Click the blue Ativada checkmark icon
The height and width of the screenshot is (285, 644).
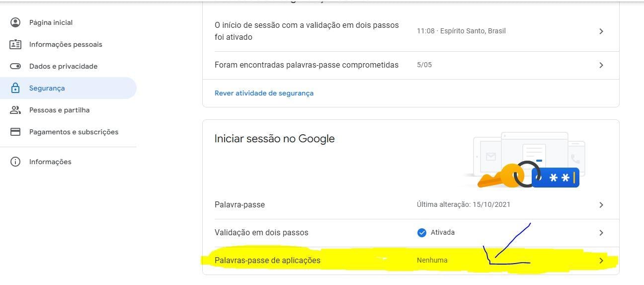422,232
